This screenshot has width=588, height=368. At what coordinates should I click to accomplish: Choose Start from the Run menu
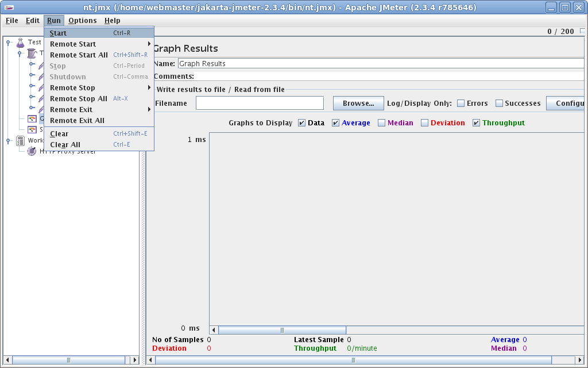pyautogui.click(x=99, y=33)
